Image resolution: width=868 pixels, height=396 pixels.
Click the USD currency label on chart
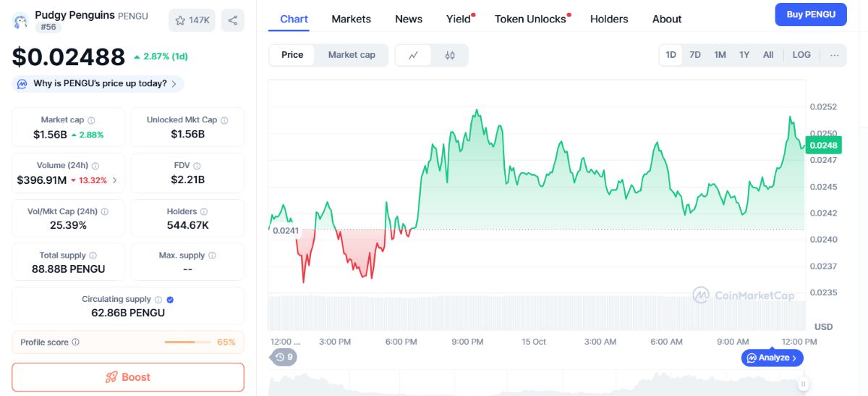pyautogui.click(x=824, y=327)
